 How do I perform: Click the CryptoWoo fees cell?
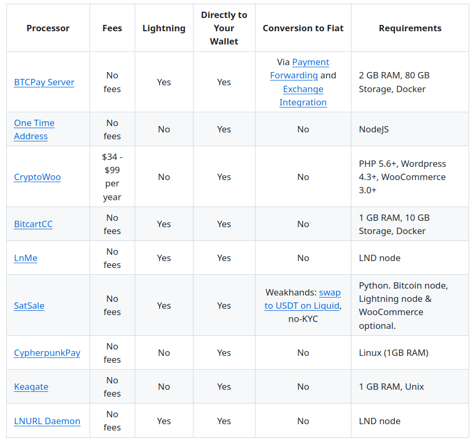click(x=112, y=177)
